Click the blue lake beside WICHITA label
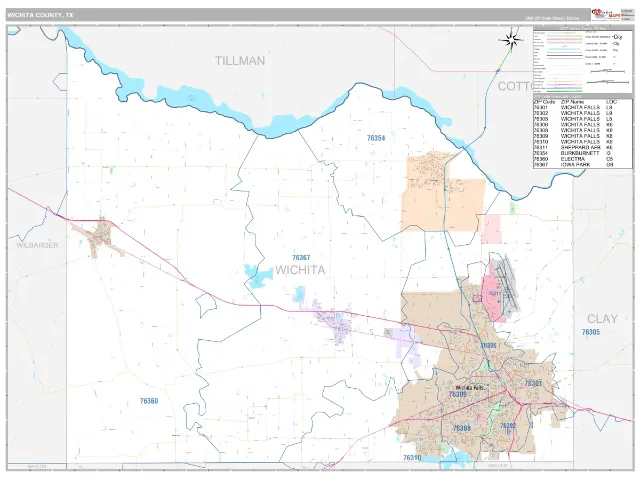The image size is (640, 480). coord(257,276)
